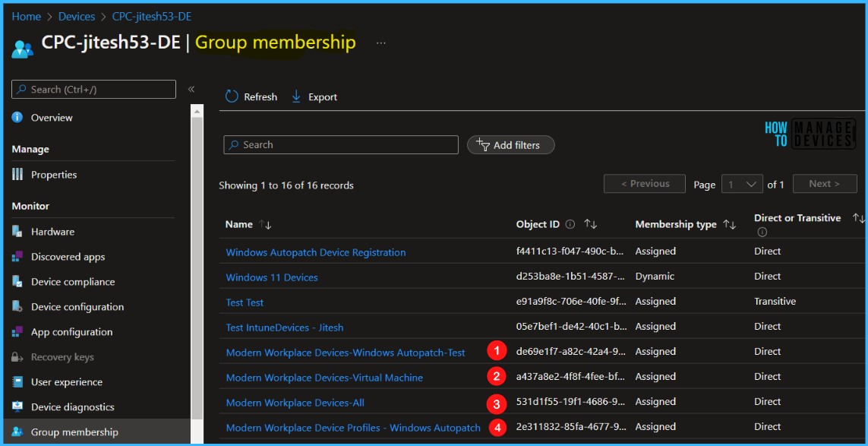The image size is (868, 446).
Task: Click Object ID d253ba8e-1b51-4587-...
Action: (x=571, y=277)
